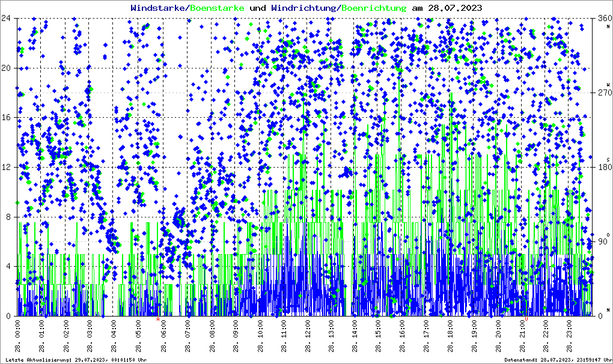Screen dimensions: 613x364
Task: Click the '28. 17:00' time axis label
Action: pos(426,336)
